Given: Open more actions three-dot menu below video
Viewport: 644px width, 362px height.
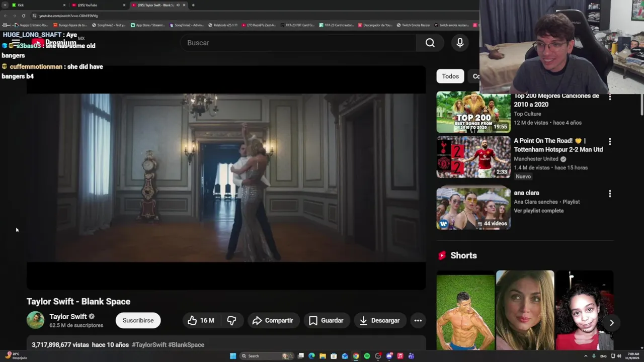Looking at the screenshot, I should [418, 320].
